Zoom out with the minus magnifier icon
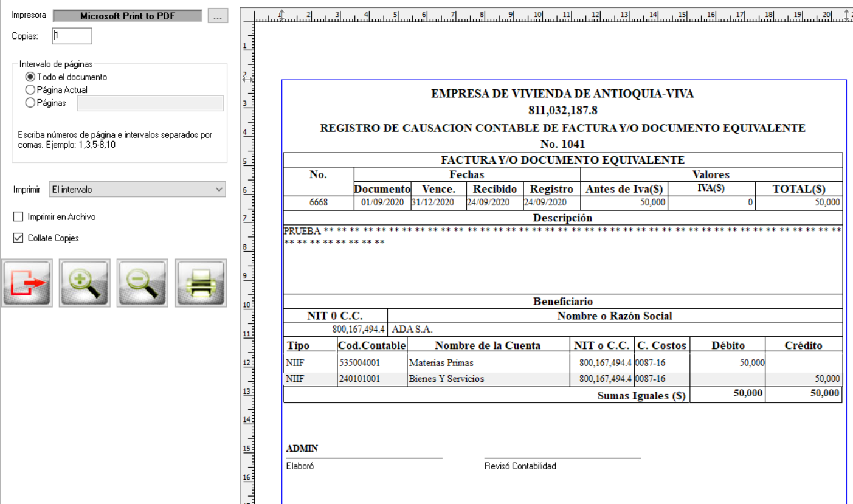Viewport: 853px width, 504px height. (143, 283)
